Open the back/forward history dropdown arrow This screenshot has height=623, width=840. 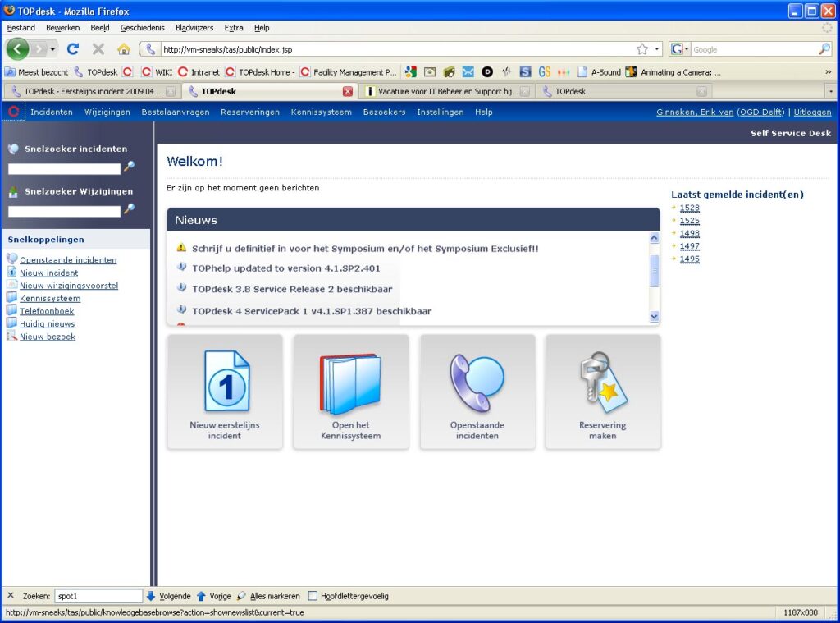click(x=52, y=49)
